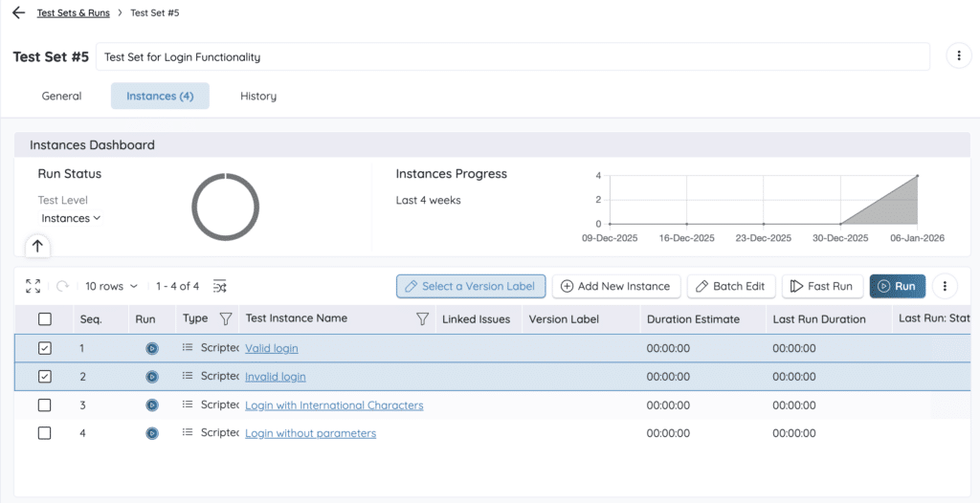The image size is (980, 503).
Task: Click the Run Status donut chart
Action: click(x=226, y=207)
